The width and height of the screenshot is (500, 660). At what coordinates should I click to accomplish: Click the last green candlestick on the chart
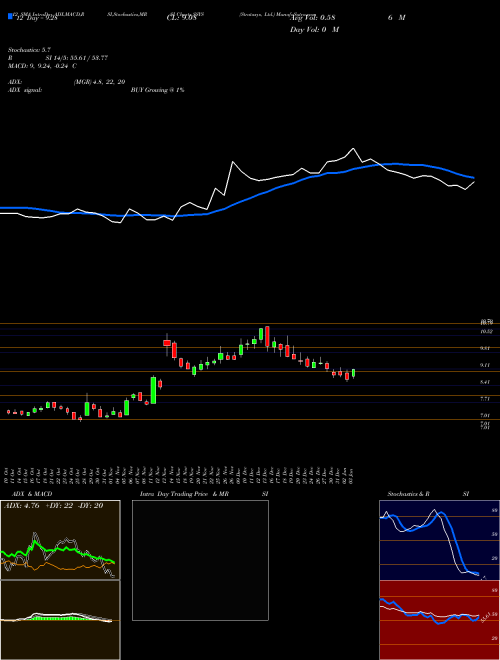pos(354,374)
